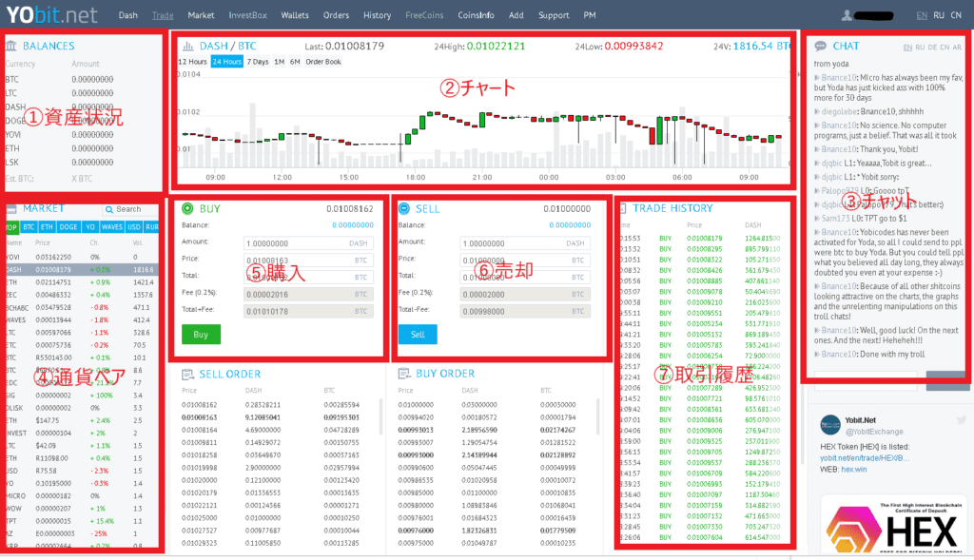This screenshot has height=560, width=974.
Task: Open the Dash menu item
Action: pyautogui.click(x=128, y=15)
